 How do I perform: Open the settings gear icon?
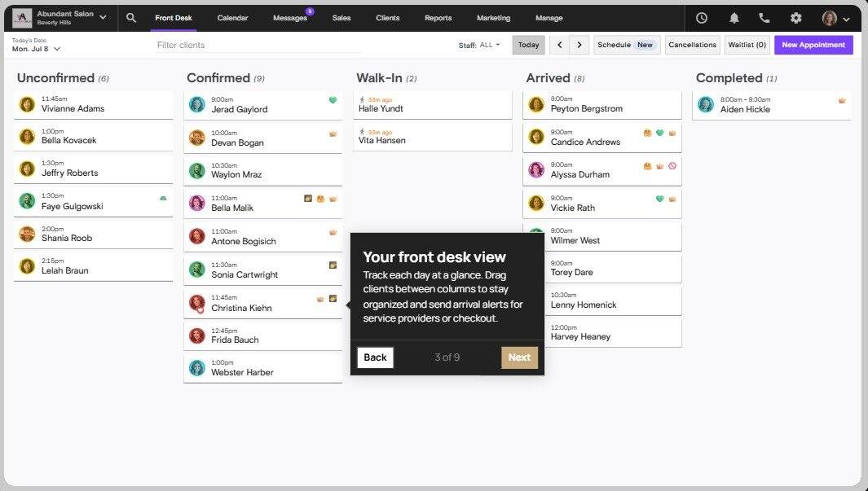coord(795,18)
